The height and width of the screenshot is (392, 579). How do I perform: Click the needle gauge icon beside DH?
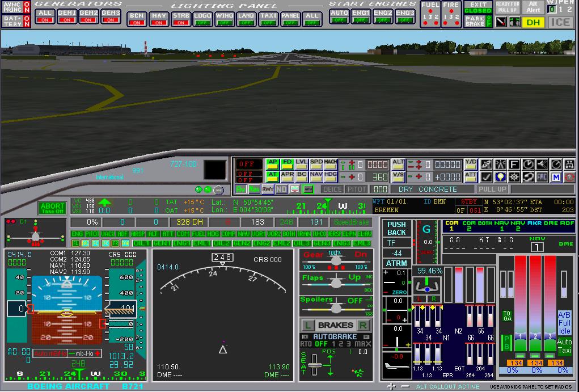click(501, 22)
